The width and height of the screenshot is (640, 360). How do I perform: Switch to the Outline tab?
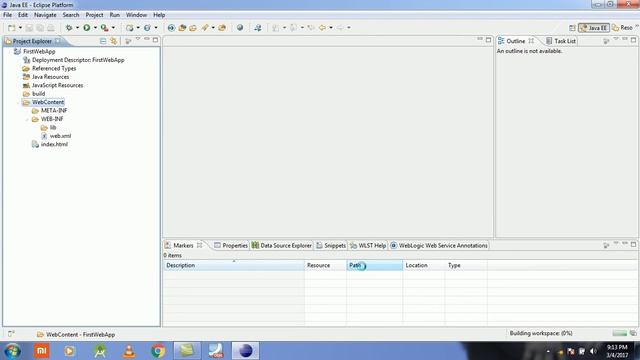[516, 41]
